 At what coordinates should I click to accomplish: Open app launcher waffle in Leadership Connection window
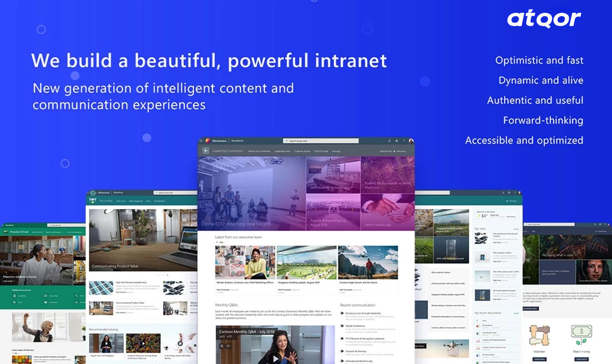click(201, 141)
